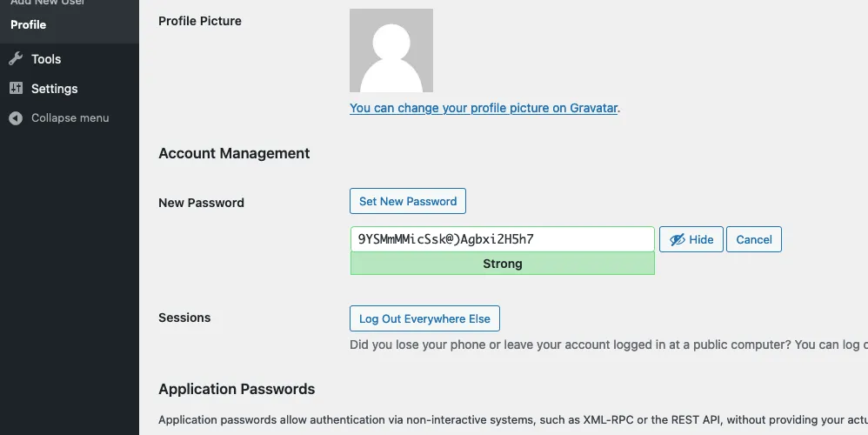Open the Settings menu
Image resolution: width=868 pixels, height=435 pixels.
coord(54,89)
